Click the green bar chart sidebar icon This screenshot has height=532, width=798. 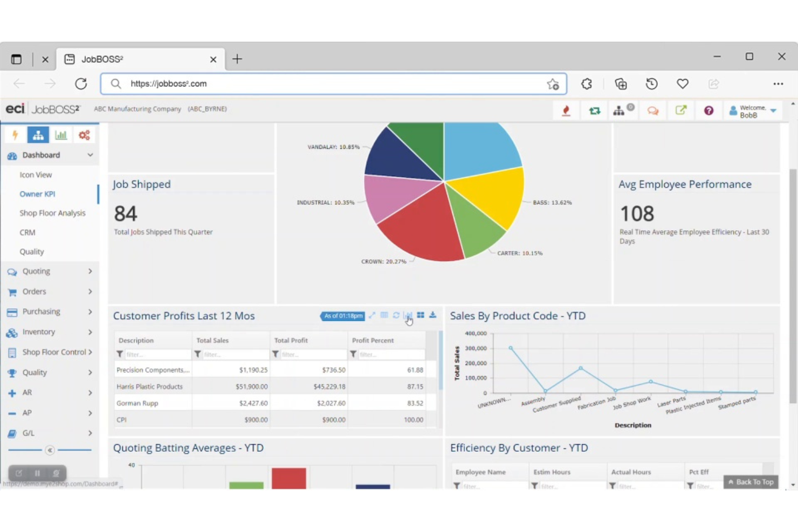61,135
